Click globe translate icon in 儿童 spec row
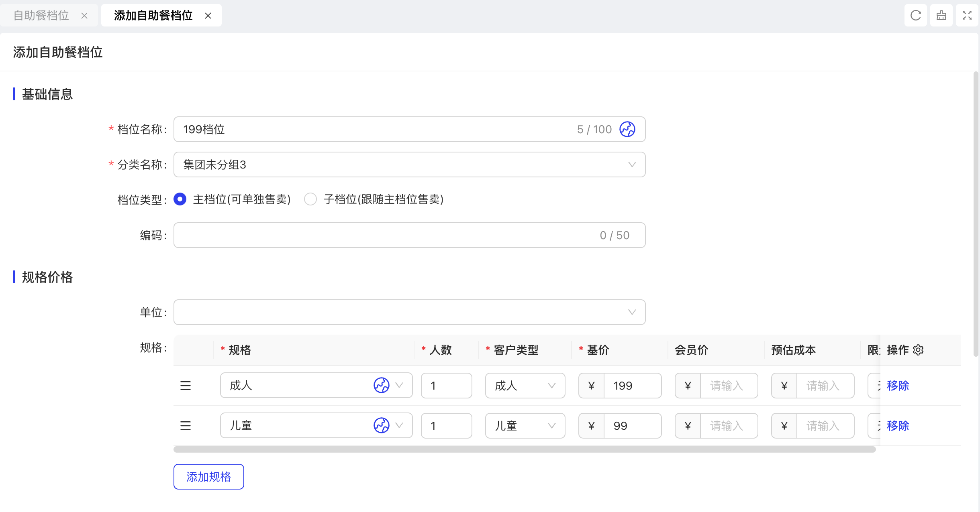Viewport: 980px width, 512px height. [x=381, y=425]
